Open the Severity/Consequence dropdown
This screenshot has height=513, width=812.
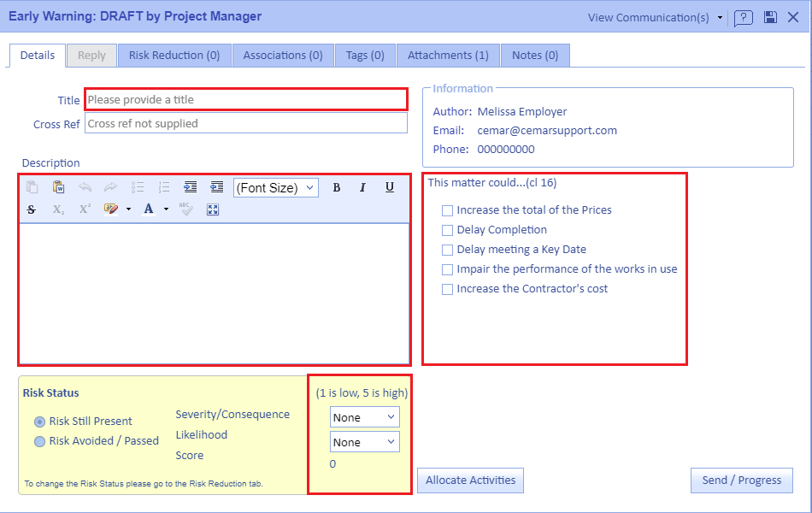point(364,417)
